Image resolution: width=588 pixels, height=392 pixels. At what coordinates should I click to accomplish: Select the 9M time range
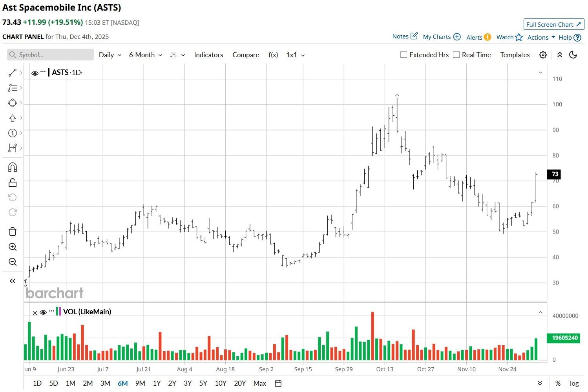click(x=140, y=383)
